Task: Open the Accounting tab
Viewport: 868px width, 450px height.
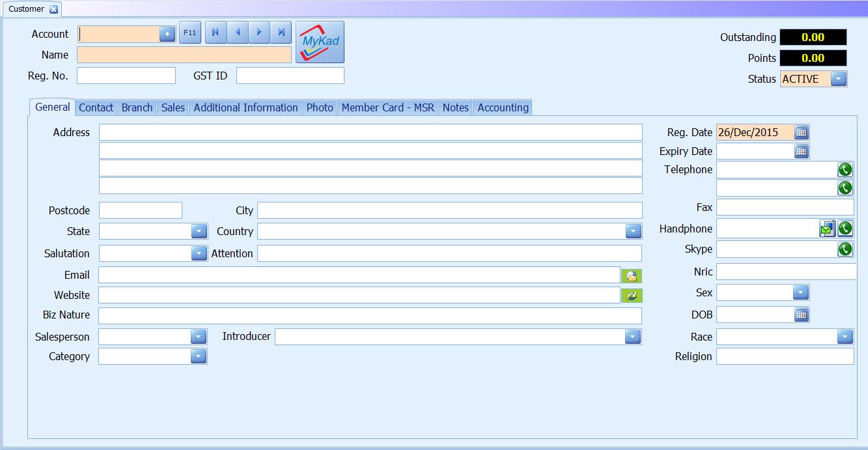Action: 503,107
